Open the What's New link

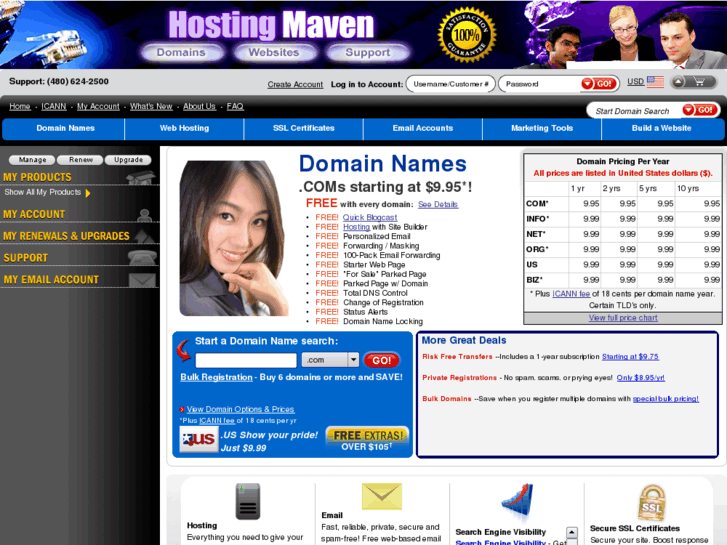tap(151, 106)
